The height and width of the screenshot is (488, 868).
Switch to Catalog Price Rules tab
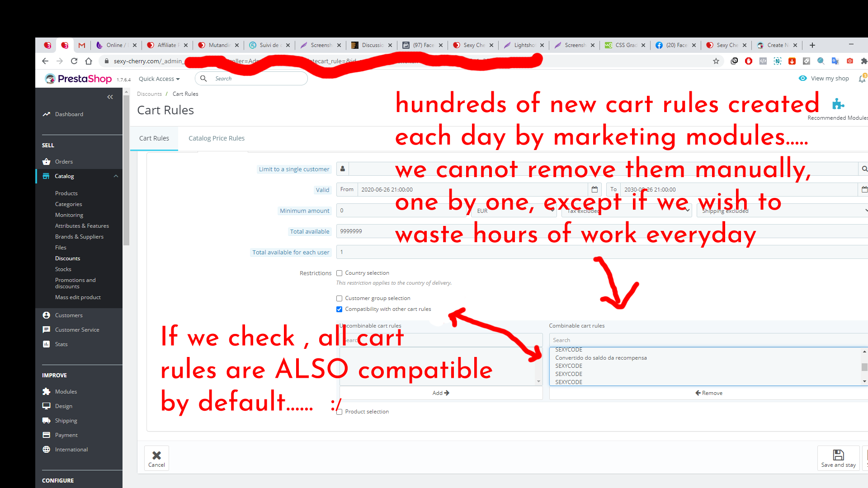pyautogui.click(x=216, y=138)
